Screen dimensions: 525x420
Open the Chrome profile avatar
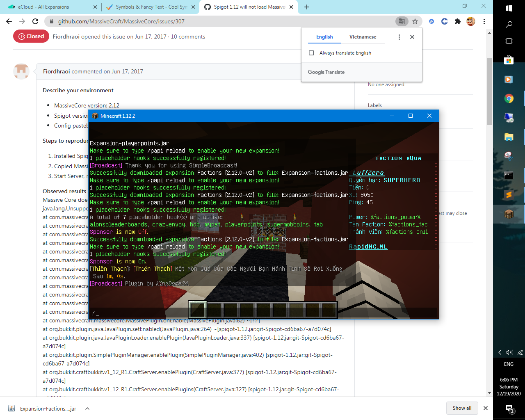coord(471,21)
